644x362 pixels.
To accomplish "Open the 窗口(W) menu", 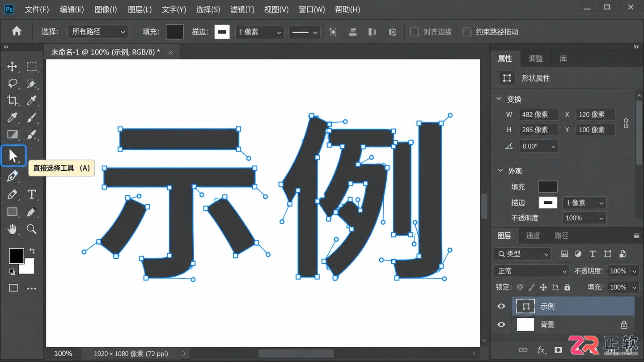I will coord(312,9).
